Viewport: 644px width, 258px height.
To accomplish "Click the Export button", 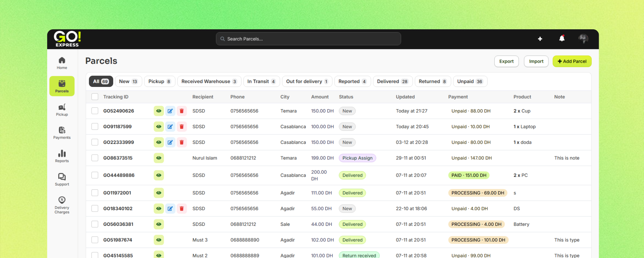I will point(506,61).
